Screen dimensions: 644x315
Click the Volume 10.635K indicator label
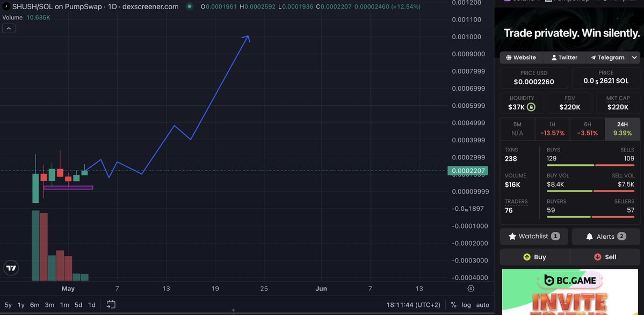point(26,18)
